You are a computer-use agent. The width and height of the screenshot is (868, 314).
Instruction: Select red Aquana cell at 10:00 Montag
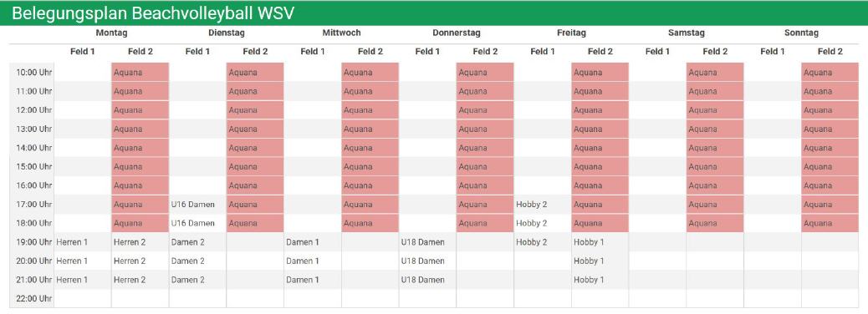(x=140, y=73)
